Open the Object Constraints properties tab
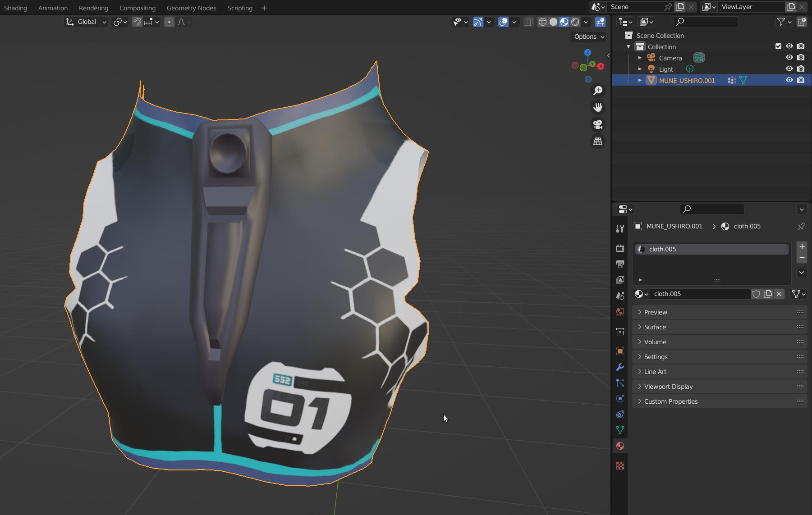The image size is (812, 515). tap(620, 414)
